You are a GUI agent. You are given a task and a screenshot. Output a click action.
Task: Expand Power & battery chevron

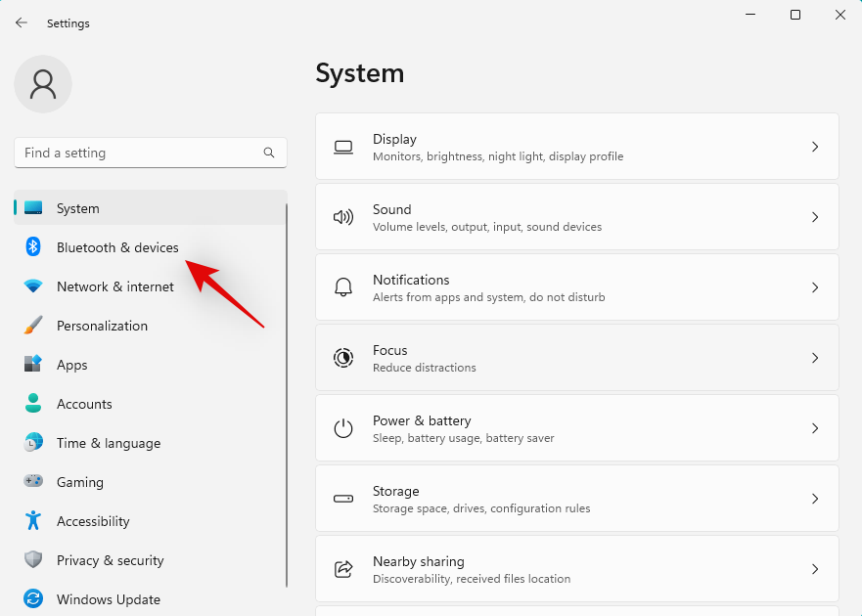(x=815, y=428)
